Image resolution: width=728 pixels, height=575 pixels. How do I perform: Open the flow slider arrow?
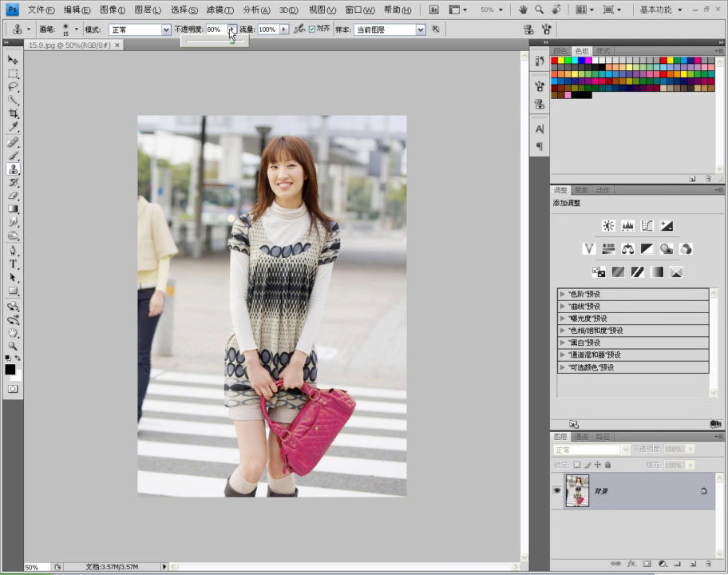(x=283, y=30)
